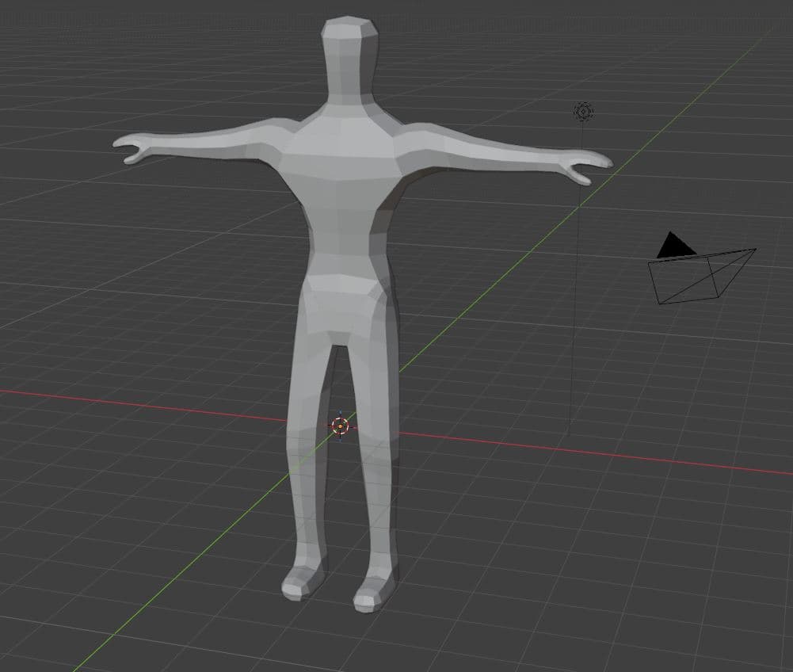Select the point light object

(584, 111)
